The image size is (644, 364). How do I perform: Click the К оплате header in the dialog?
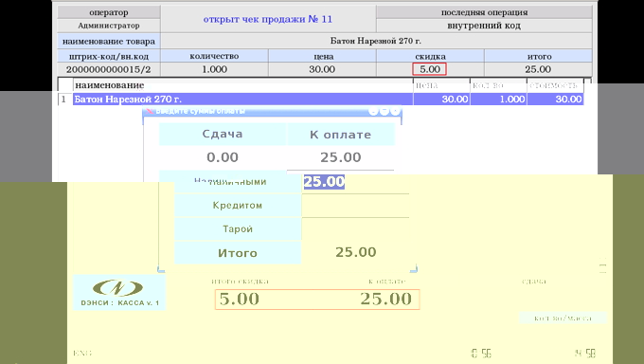coord(341,135)
